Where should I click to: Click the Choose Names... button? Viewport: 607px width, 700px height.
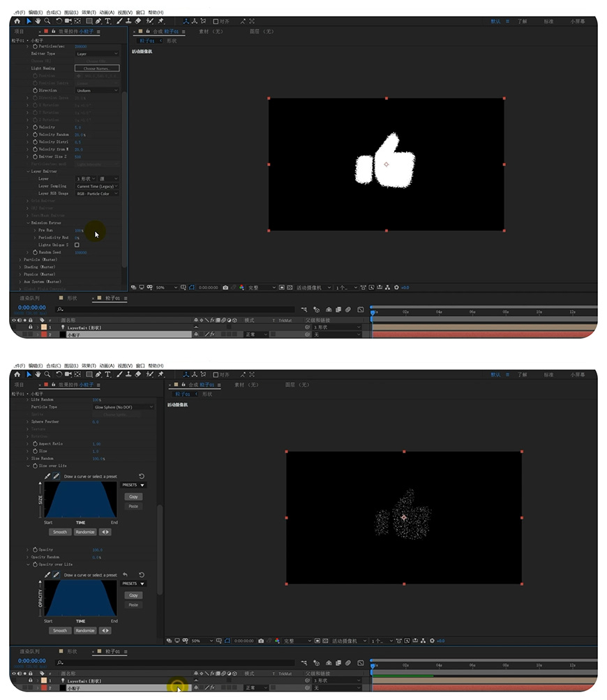coord(97,68)
